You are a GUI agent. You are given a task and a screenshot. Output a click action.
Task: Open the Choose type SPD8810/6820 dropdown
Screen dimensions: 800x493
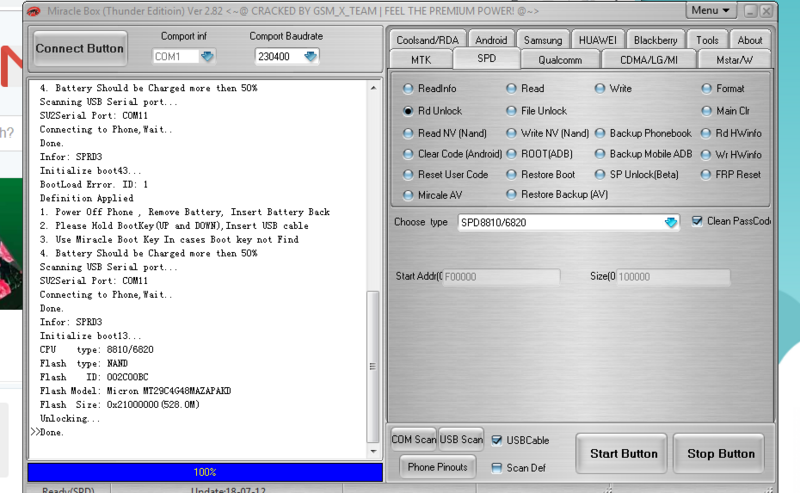[670, 223]
